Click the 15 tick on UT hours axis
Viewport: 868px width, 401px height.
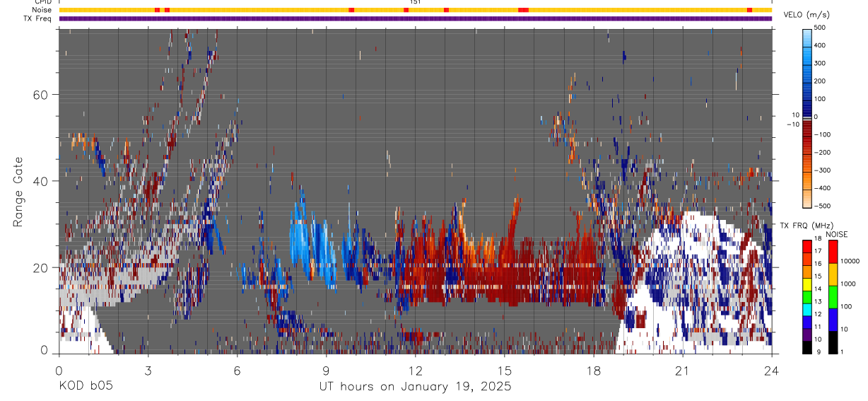(x=504, y=371)
